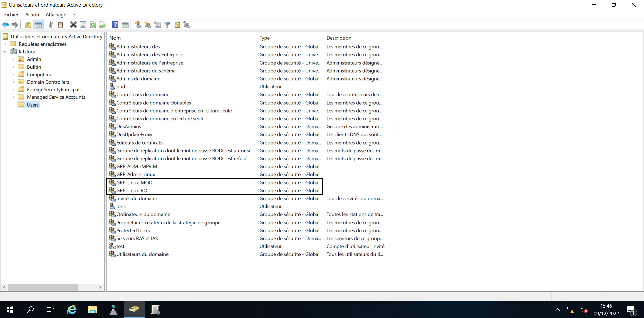
Task: Expand the Domain Controllers tree node
Action: 13,82
